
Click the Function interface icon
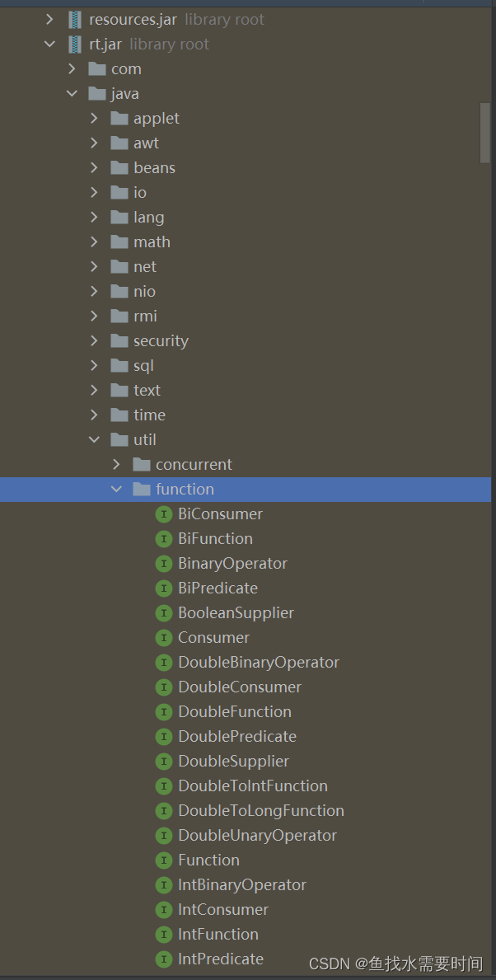coord(163,860)
